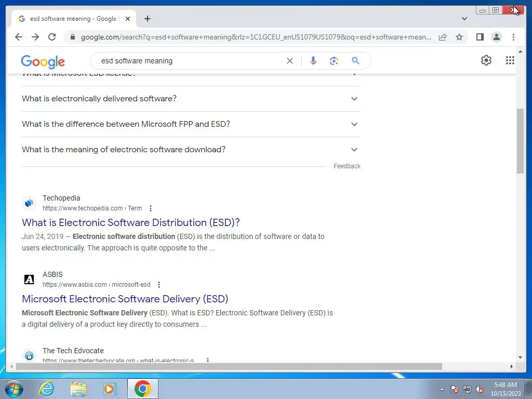The width and height of the screenshot is (532, 399).
Task: Click Chrome icon in taskbar
Action: (142, 389)
